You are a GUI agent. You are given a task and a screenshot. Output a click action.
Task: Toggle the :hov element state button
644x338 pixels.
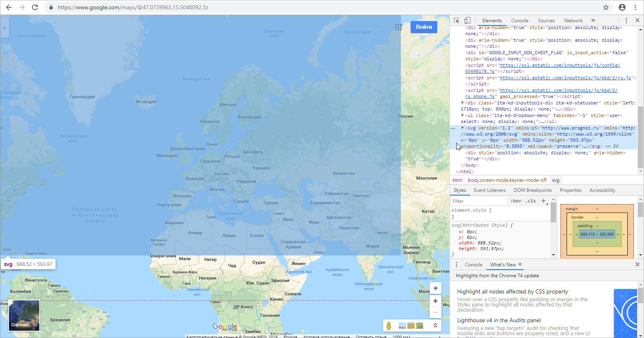point(516,201)
